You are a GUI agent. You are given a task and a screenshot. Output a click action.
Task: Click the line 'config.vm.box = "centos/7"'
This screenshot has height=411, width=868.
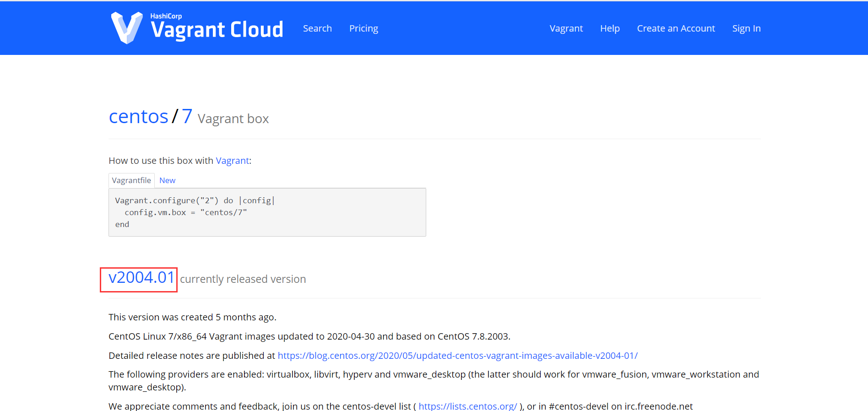click(x=185, y=212)
